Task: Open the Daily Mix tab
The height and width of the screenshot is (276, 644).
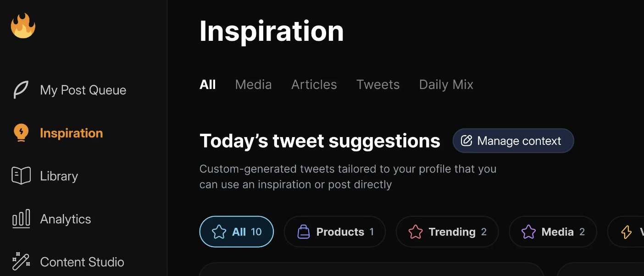Action: point(446,85)
